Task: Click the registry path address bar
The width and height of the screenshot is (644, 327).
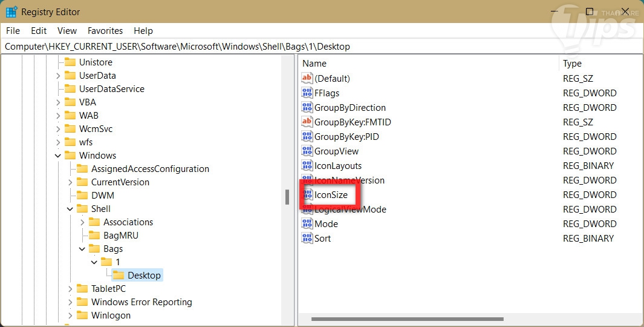Action: 322,47
